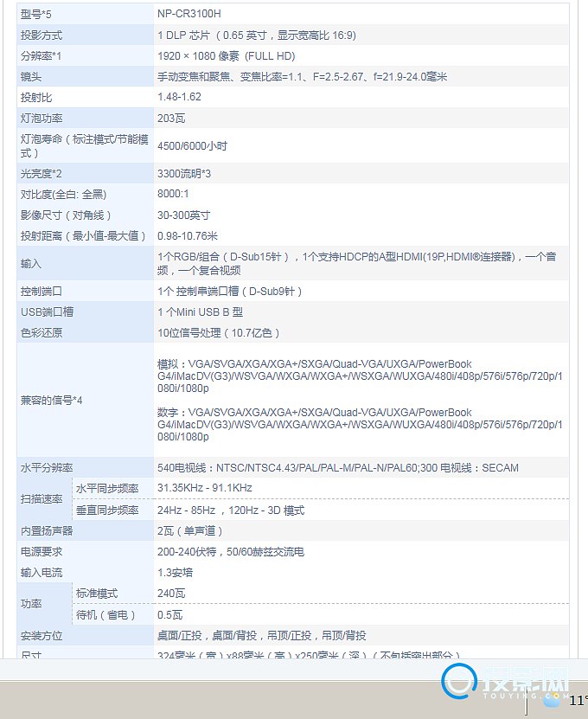
Task: Click the 水平同步频率 sub-label
Action: pos(107,488)
